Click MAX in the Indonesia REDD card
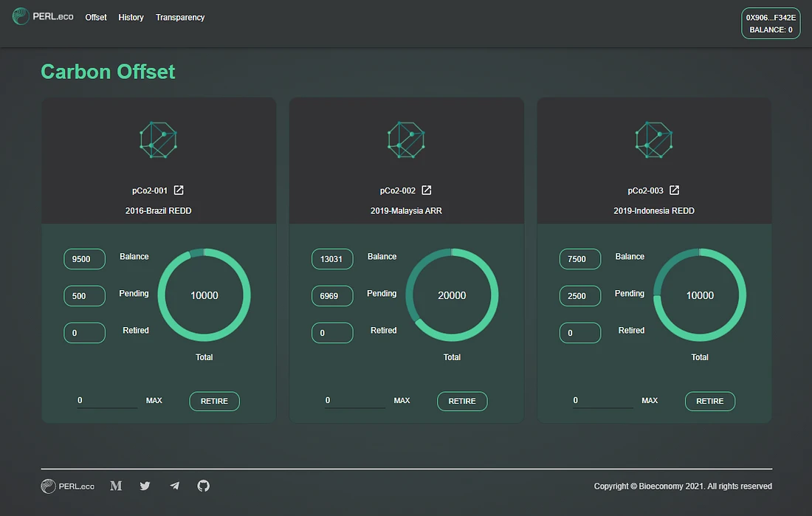 [650, 401]
